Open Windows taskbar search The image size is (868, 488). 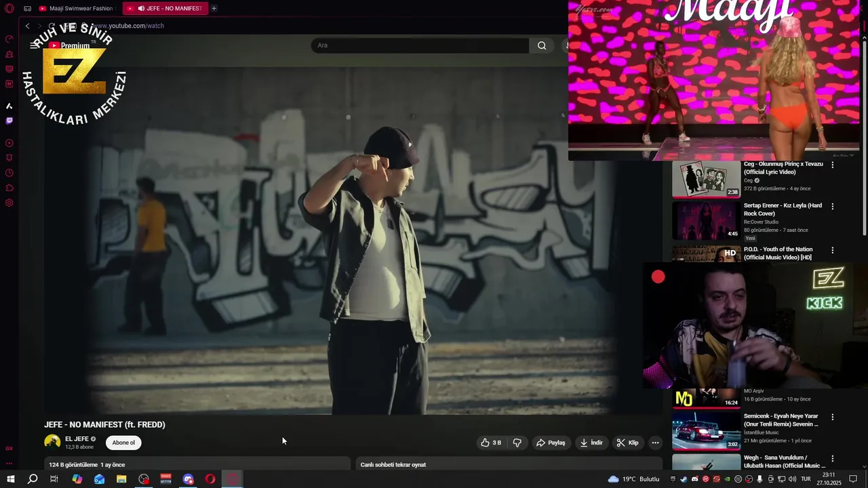click(x=33, y=479)
